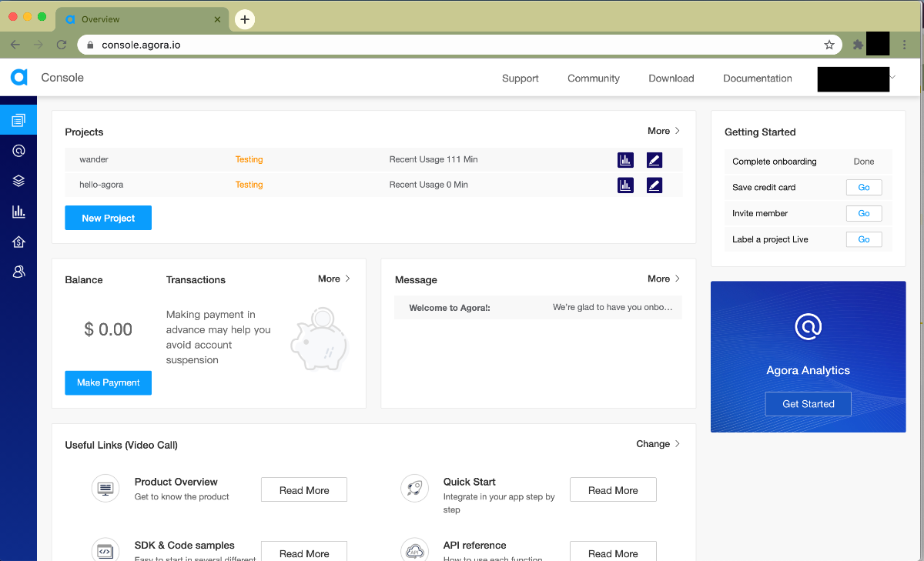Click Testing status of wander project

(249, 159)
